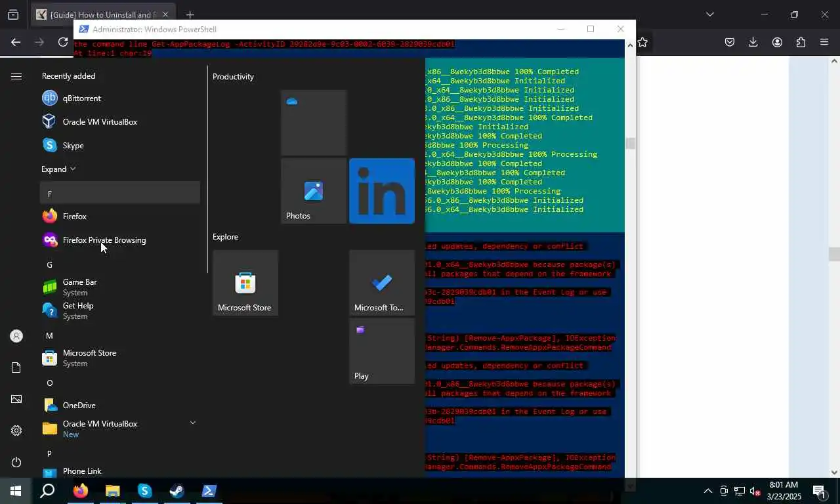Click the M letter header
Image resolution: width=840 pixels, height=504 pixels.
120,335
